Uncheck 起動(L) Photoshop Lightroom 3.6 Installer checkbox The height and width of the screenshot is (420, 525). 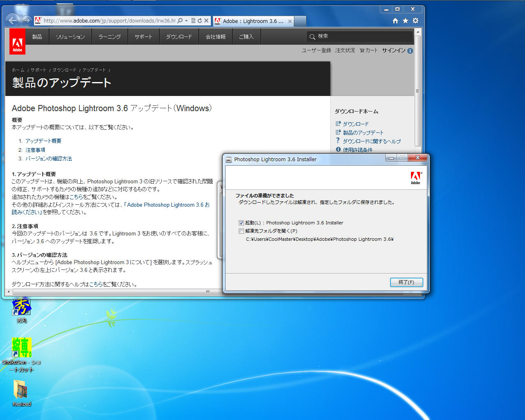241,223
